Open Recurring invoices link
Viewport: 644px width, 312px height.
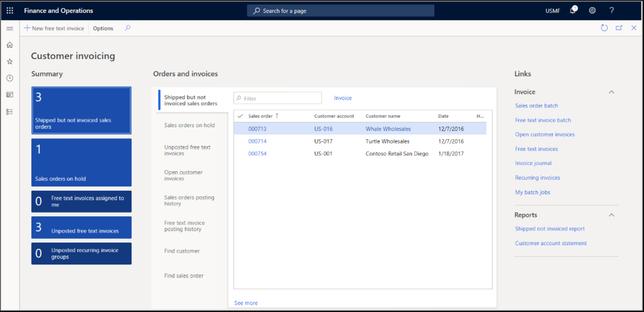point(537,178)
